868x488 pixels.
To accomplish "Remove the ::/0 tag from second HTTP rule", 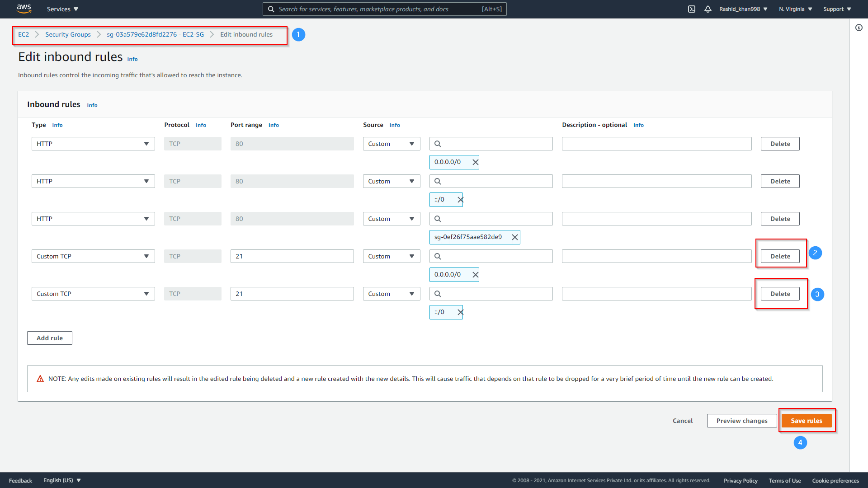I will [460, 200].
